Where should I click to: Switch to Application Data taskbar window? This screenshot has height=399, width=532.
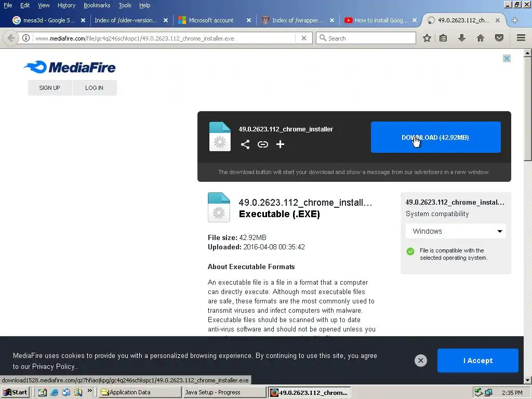tap(140, 392)
